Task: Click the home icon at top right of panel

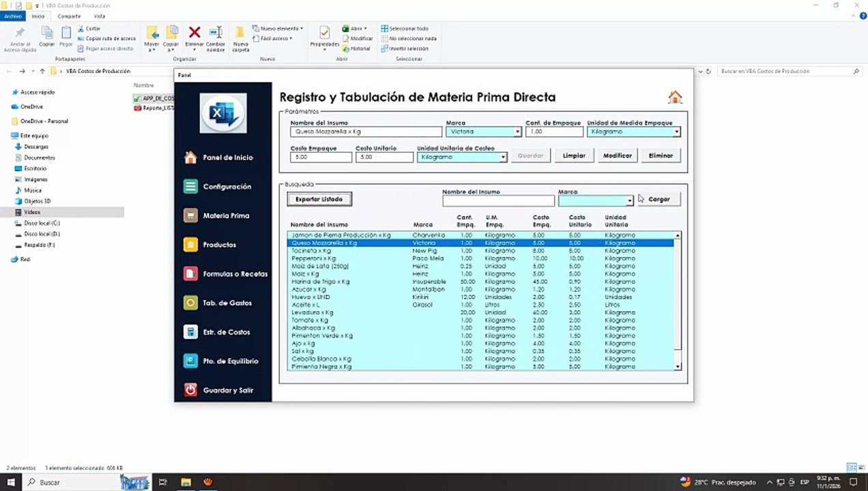Action: tap(675, 98)
